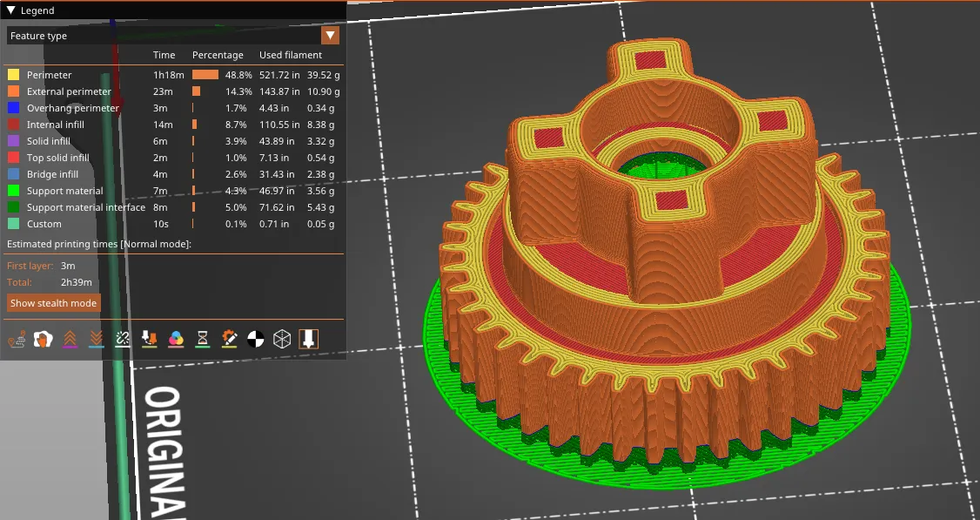Show color changes in preview
The width and height of the screenshot is (980, 520).
pyautogui.click(x=175, y=338)
